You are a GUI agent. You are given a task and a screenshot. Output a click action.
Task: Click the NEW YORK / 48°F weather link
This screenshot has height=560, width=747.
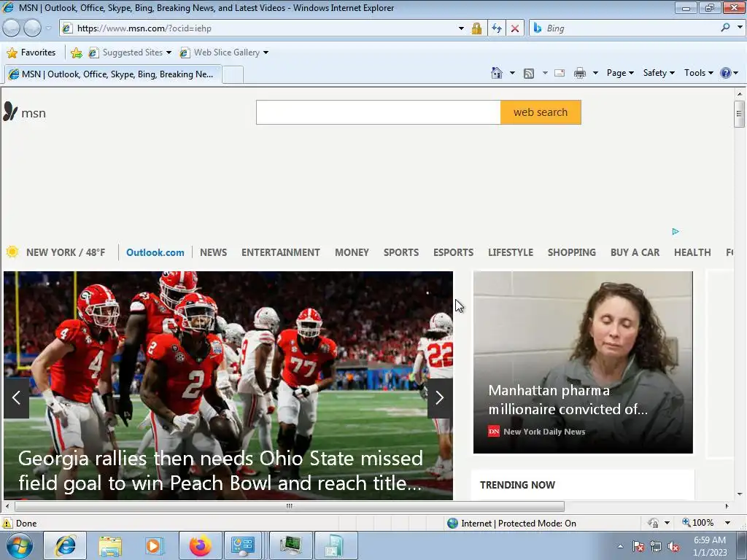66,252
